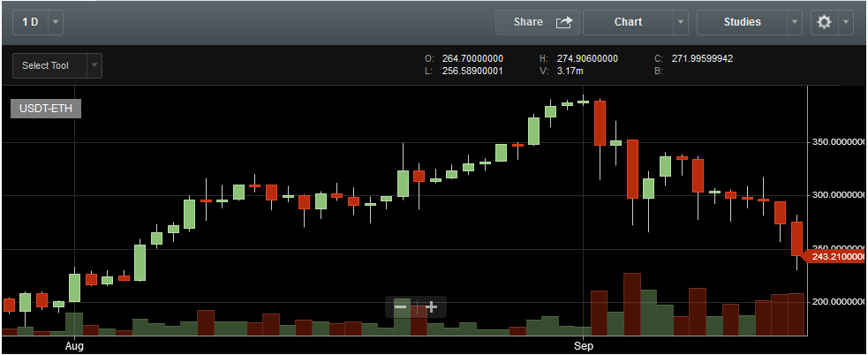The width and height of the screenshot is (868, 355).
Task: Expand the dropdown arrow beside the gear
Action: 846,22
